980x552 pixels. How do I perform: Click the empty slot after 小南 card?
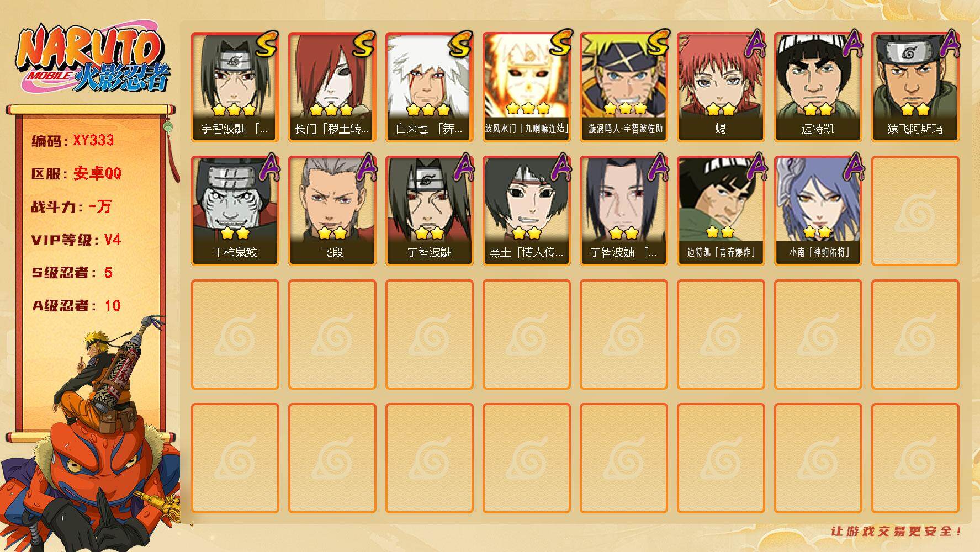pyautogui.click(x=915, y=210)
